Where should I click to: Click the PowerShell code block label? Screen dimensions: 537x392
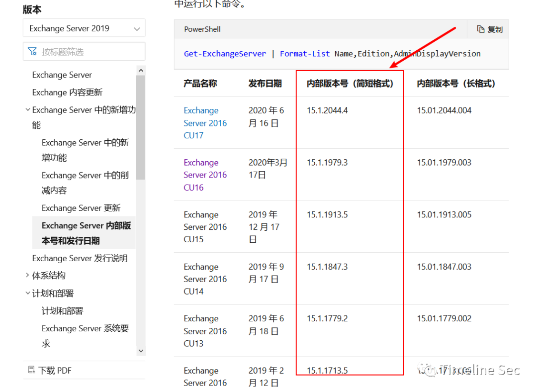click(202, 29)
